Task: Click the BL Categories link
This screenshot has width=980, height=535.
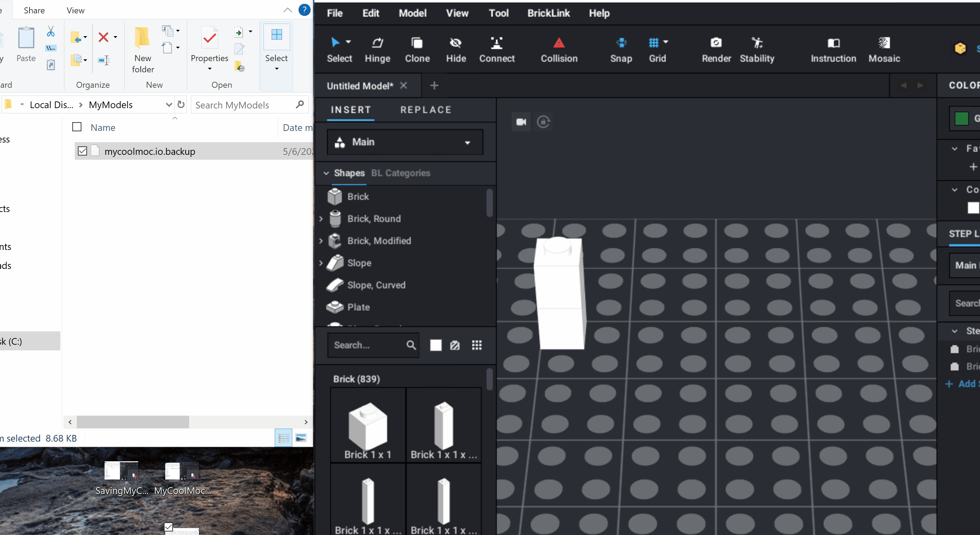Action: click(x=401, y=173)
